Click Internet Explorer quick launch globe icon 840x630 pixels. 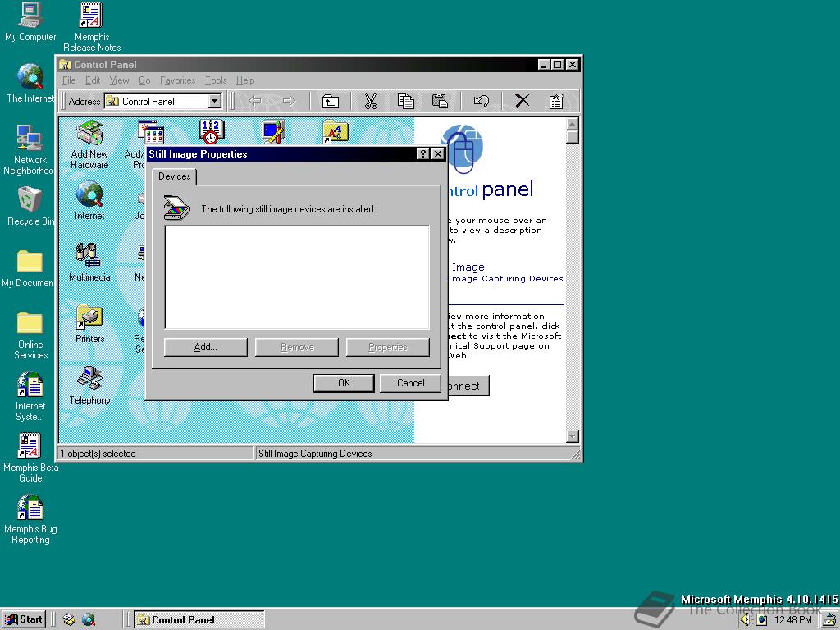coord(89,620)
